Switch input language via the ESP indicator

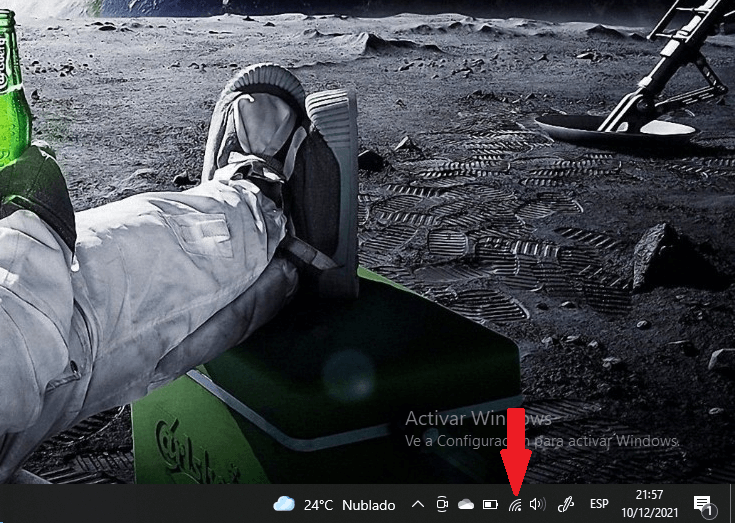tap(599, 505)
